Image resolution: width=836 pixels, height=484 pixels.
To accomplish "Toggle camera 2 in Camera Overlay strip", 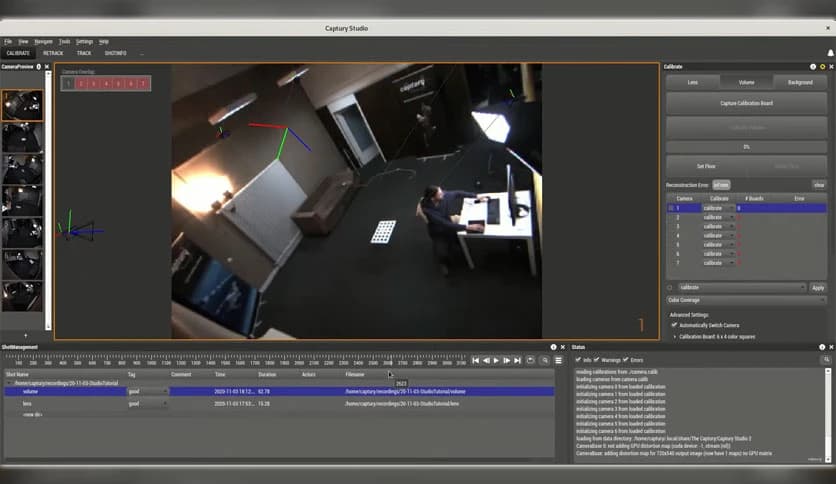I will [81, 84].
